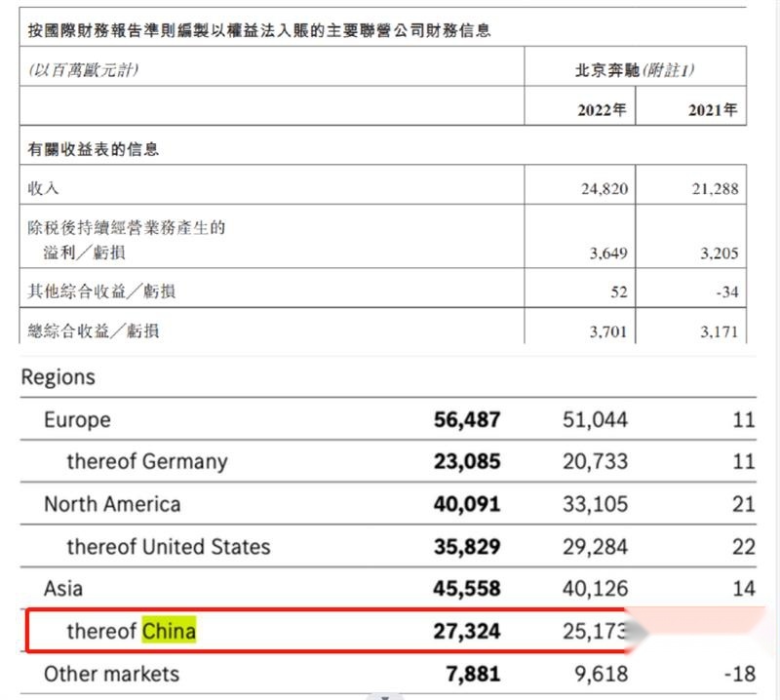The height and width of the screenshot is (700, 780).
Task: Select revenue value 24,820 for 2022
Action: coord(604,188)
